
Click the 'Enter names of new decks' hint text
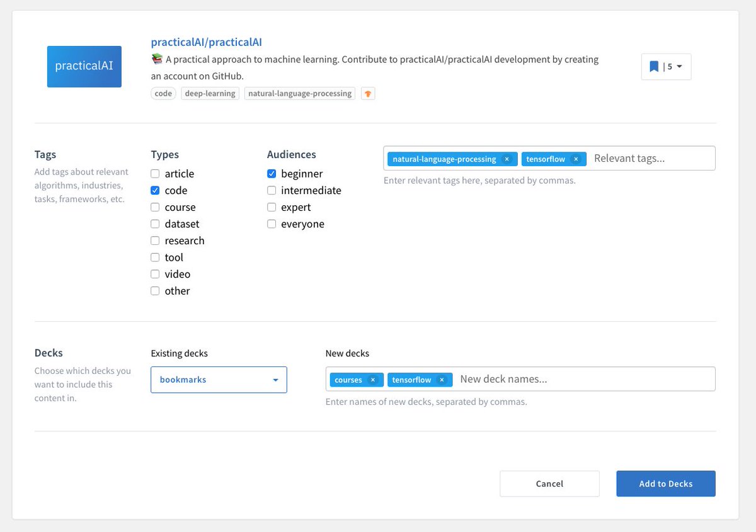click(x=426, y=402)
